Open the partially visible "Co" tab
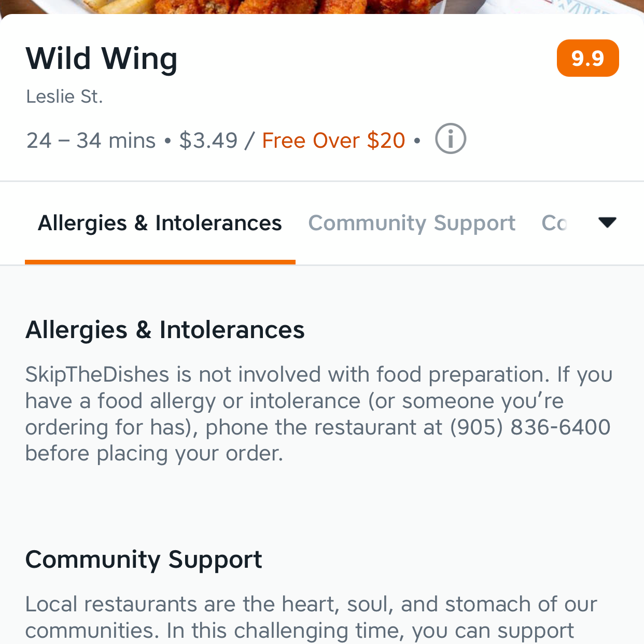The image size is (644, 644). click(x=554, y=223)
